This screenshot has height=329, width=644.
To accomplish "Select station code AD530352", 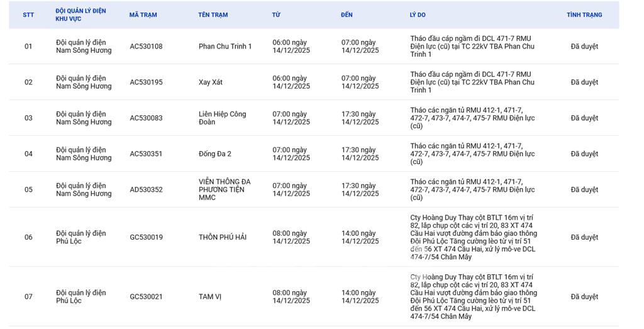I will pyautogui.click(x=146, y=190).
